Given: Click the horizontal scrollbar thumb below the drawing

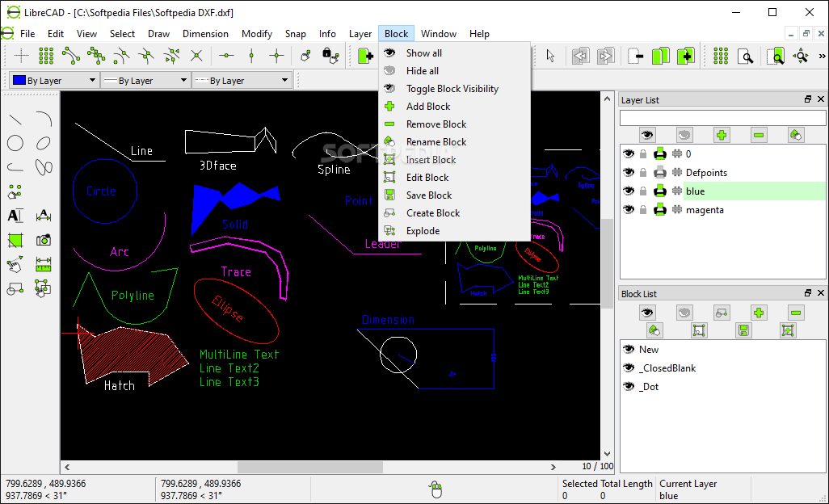Looking at the screenshot, I should point(309,467).
